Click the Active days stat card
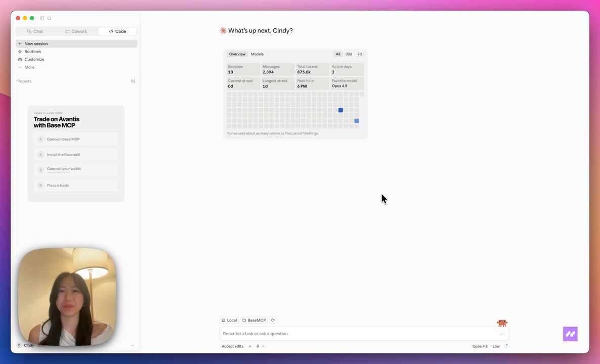This screenshot has height=364, width=600. coord(348,69)
